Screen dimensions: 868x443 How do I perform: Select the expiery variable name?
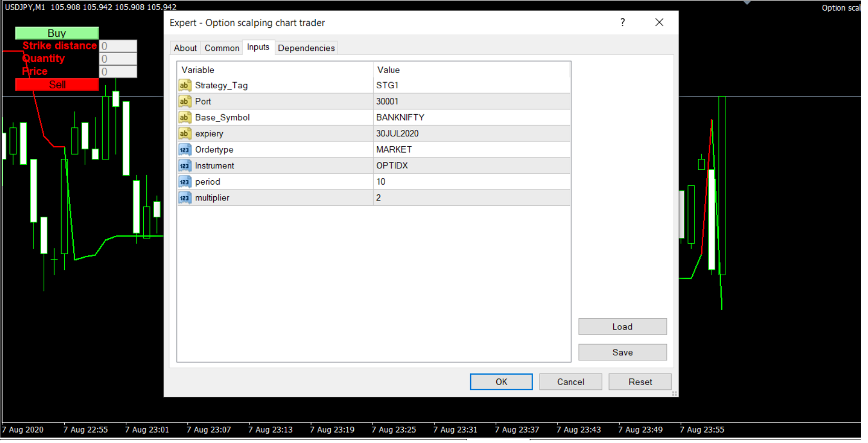point(209,134)
